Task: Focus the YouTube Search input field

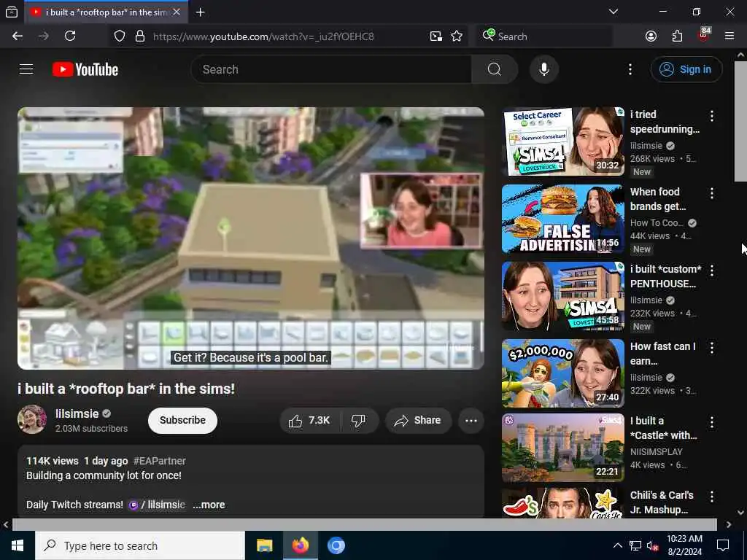Action: click(x=331, y=69)
